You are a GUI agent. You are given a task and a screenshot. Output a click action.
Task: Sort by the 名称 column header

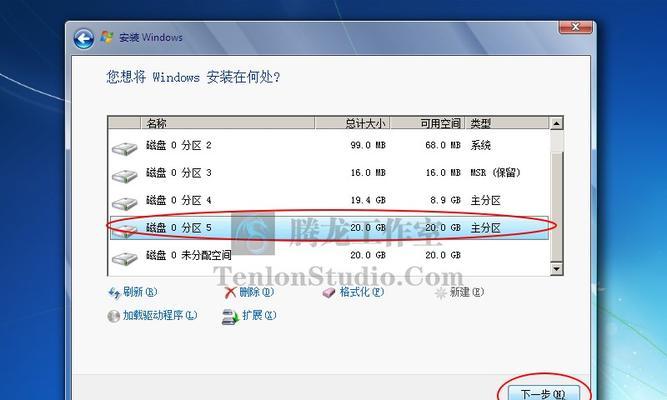pos(228,123)
